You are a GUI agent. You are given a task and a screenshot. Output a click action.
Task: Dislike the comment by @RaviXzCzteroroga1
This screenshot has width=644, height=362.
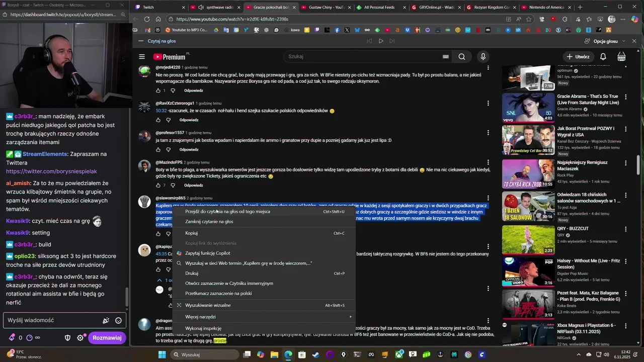[x=168, y=120]
